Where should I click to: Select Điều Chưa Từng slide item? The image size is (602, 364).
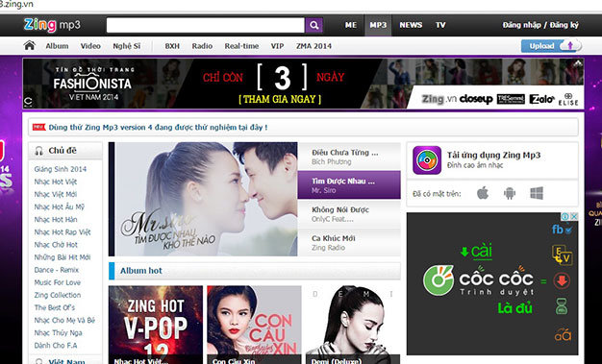pos(349,157)
